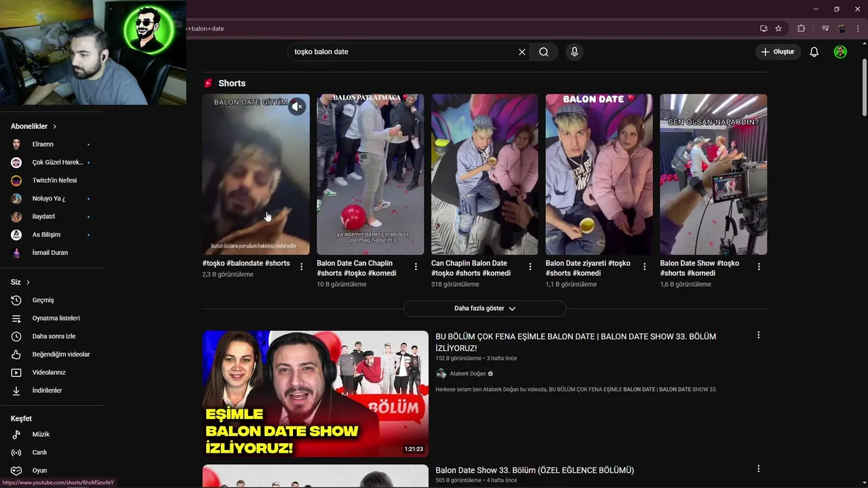868x488 pixels.
Task: Expand the Siz section
Action: tap(20, 282)
